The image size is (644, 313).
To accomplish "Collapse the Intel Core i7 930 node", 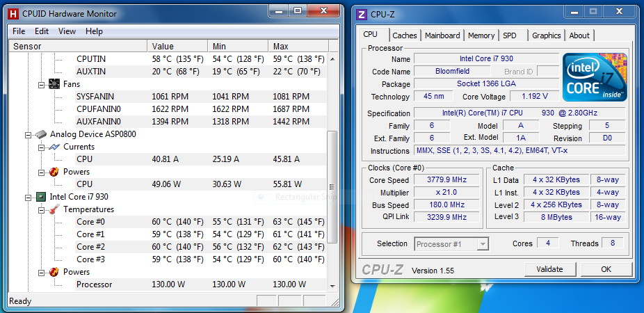I will coord(28,197).
